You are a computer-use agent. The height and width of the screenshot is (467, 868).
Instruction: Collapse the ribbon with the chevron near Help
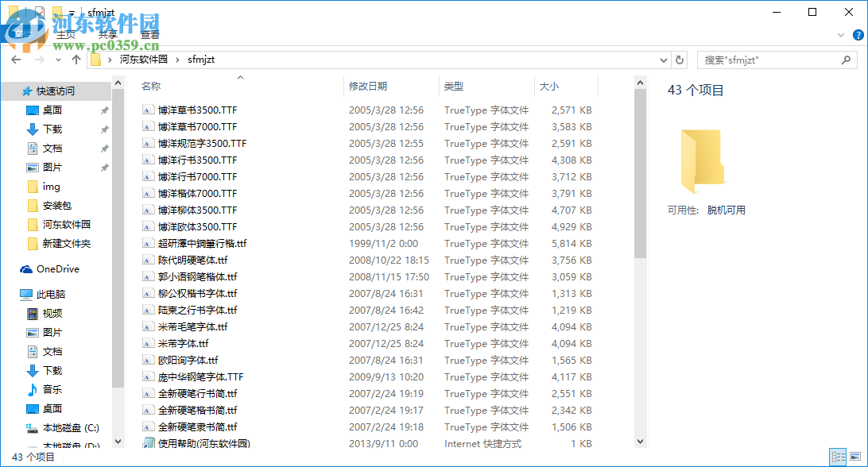click(x=841, y=35)
